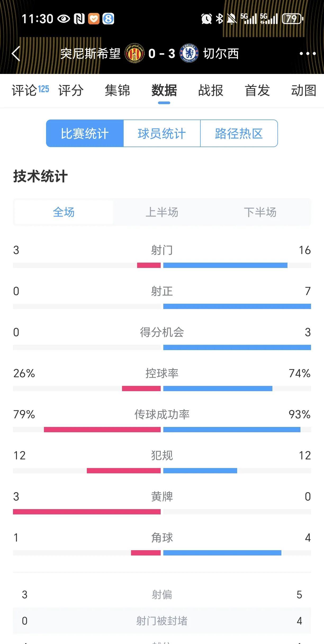Switch stats to 下半场 second half

tap(260, 212)
